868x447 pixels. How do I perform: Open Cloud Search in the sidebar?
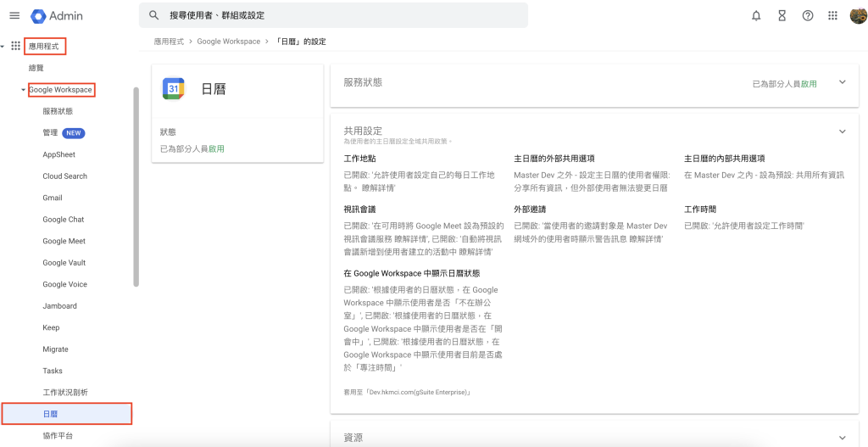coord(64,176)
